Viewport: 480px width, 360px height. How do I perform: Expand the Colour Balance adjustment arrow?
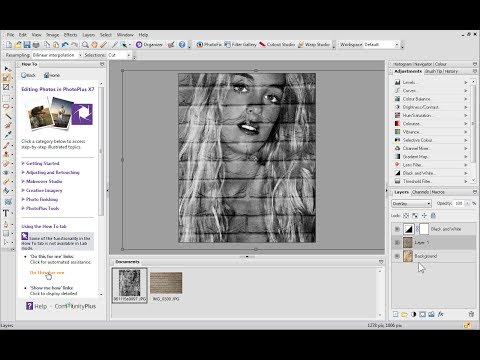pyautogui.click(x=466, y=99)
